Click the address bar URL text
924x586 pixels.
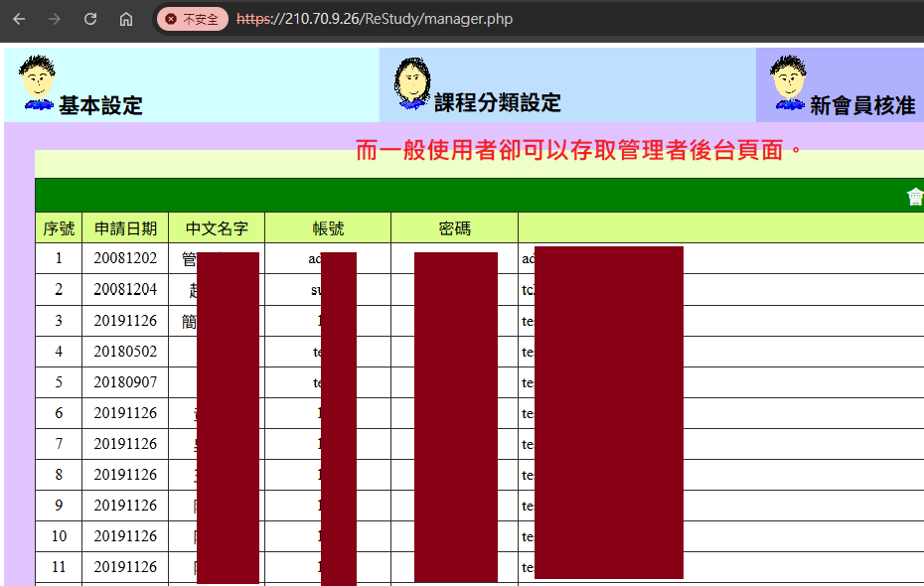click(375, 19)
